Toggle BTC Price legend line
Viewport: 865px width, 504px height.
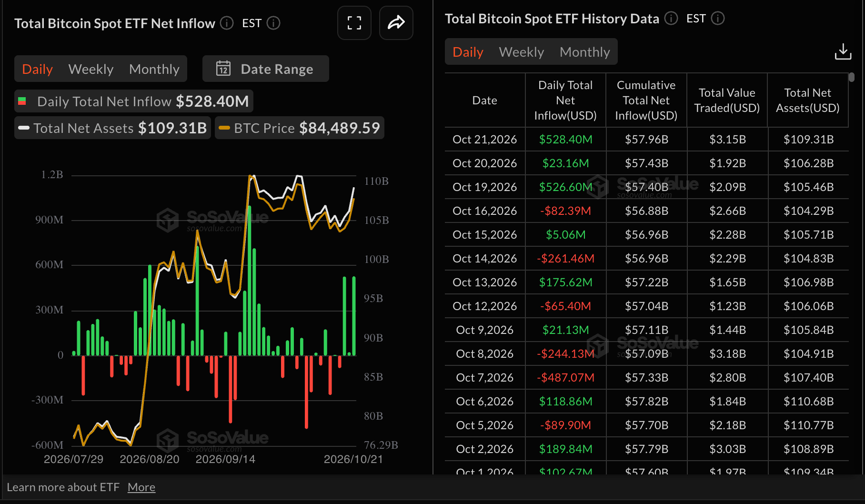[299, 128]
